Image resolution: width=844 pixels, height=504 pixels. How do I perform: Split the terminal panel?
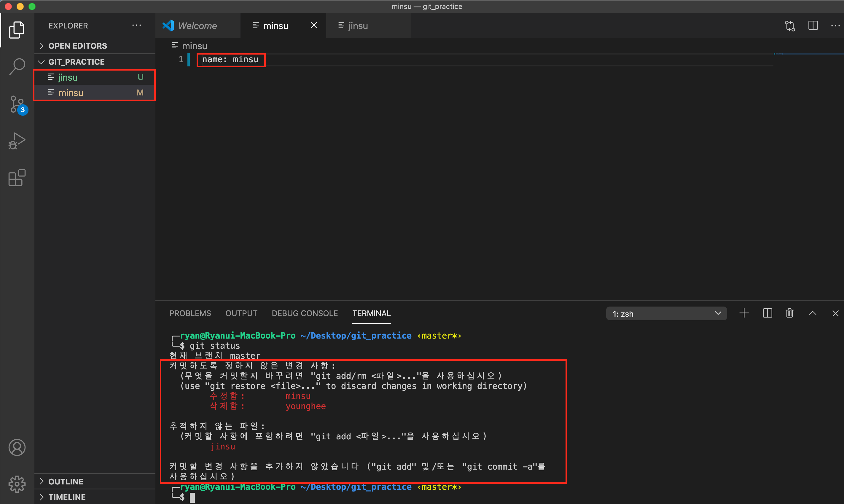click(767, 313)
